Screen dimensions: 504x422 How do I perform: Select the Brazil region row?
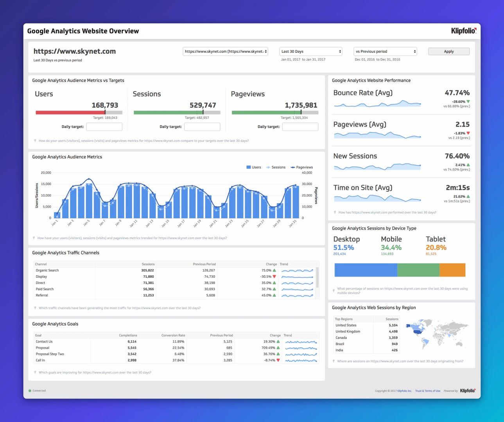[x=366, y=344]
